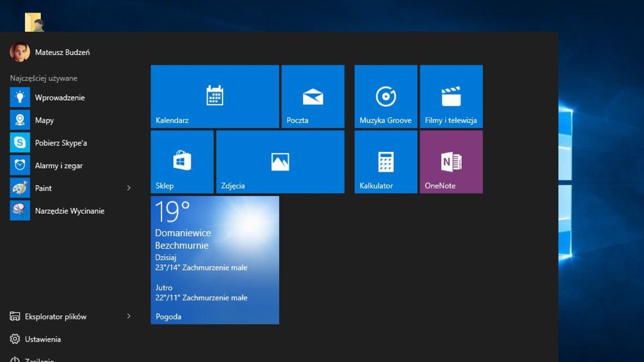Click the Narzędzie Wycinanie scissors icon

20,210
